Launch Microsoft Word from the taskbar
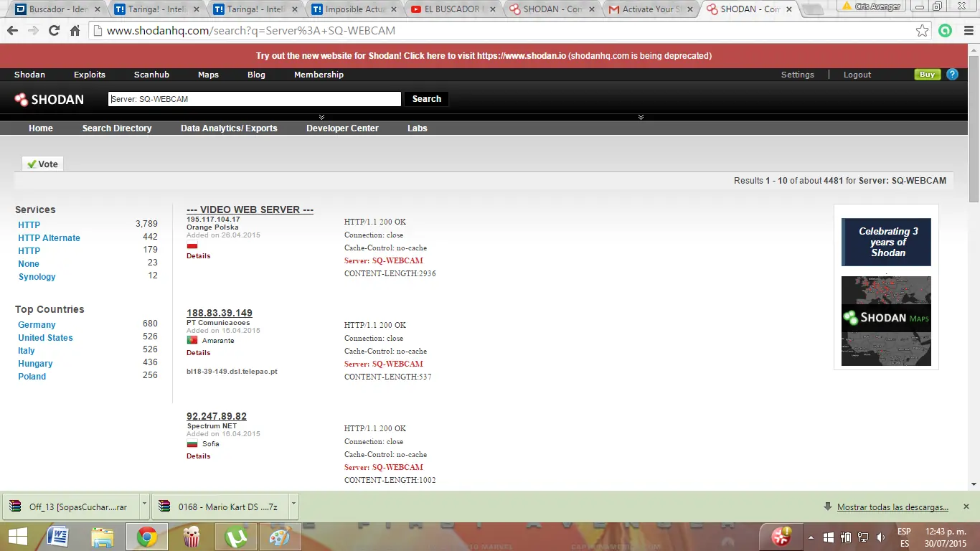 coord(57,536)
